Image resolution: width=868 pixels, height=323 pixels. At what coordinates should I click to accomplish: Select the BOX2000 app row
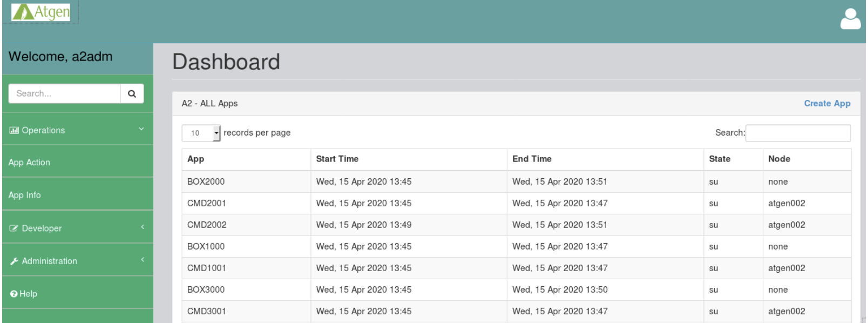point(206,181)
